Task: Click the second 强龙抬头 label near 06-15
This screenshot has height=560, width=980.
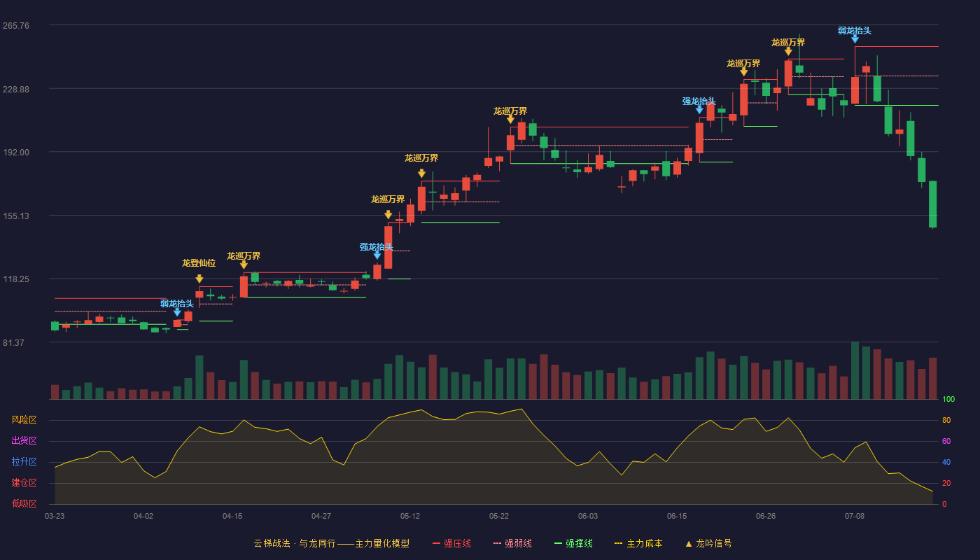Action: (x=699, y=101)
